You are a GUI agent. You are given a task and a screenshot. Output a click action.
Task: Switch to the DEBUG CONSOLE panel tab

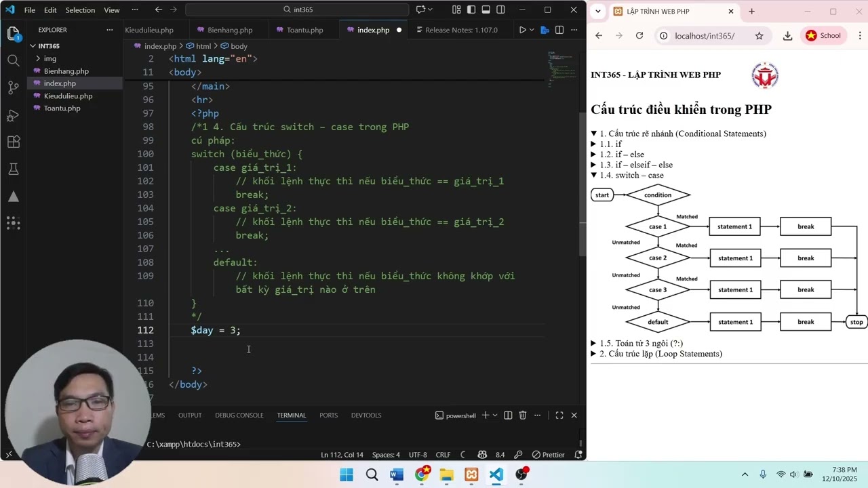pyautogui.click(x=239, y=415)
